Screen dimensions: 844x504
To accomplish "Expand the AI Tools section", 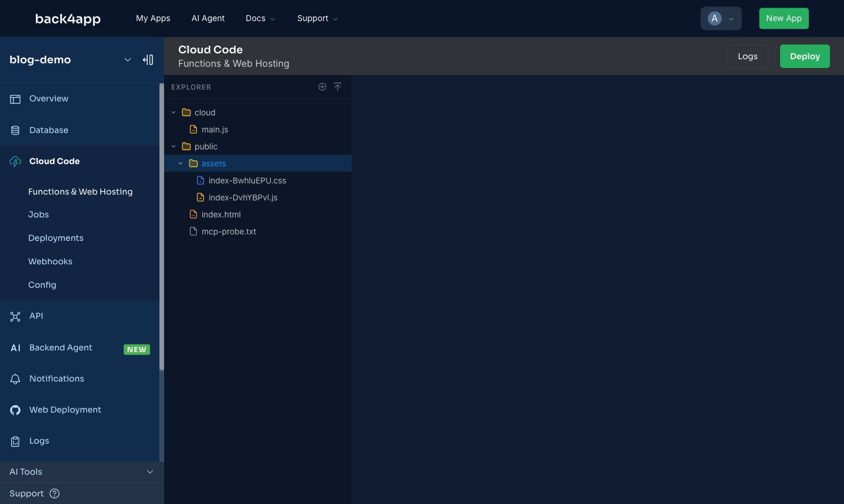I will (x=150, y=472).
